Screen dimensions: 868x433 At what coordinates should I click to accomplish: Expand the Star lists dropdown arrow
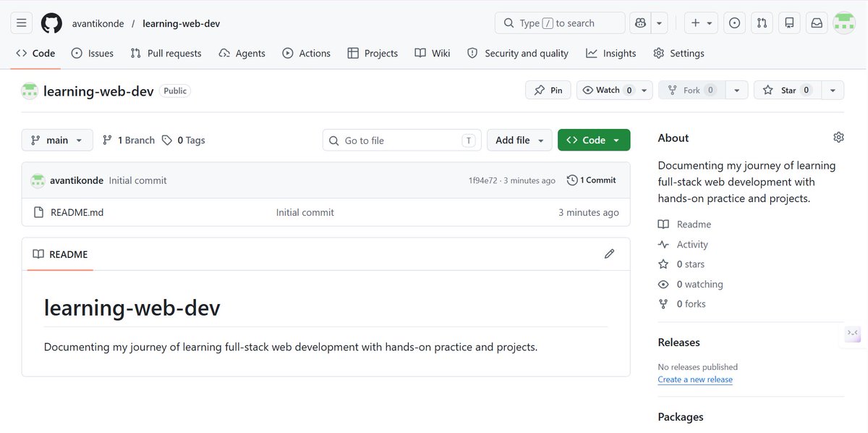[833, 90]
